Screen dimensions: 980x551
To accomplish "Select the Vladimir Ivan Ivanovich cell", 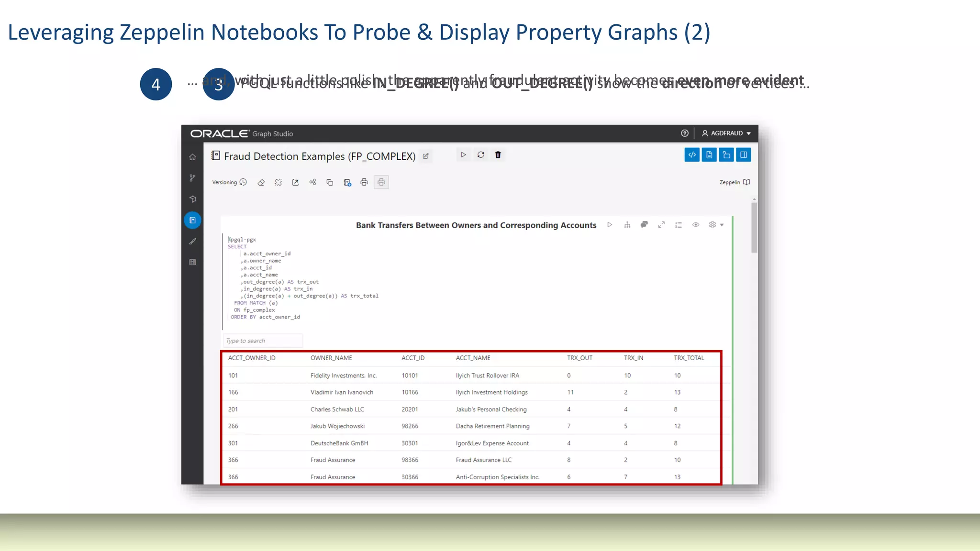I will click(x=342, y=392).
